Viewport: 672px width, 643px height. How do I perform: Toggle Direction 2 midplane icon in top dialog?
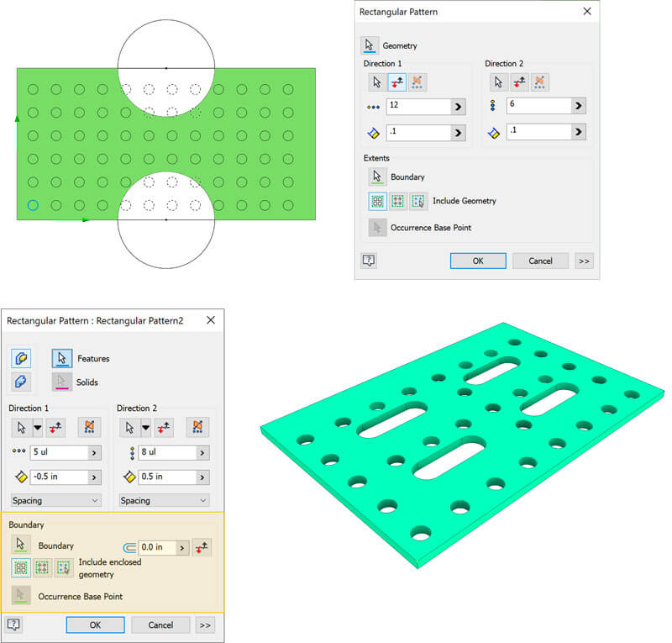(539, 82)
